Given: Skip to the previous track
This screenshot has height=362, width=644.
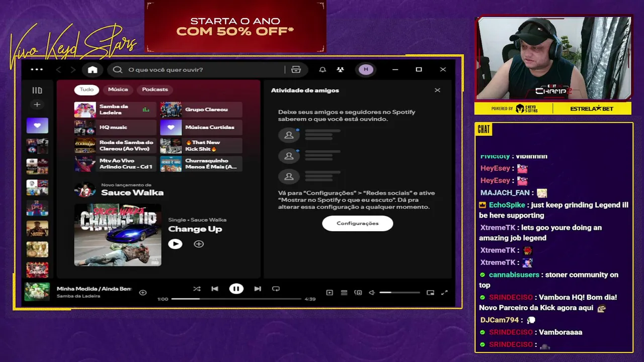Looking at the screenshot, I should click(215, 289).
